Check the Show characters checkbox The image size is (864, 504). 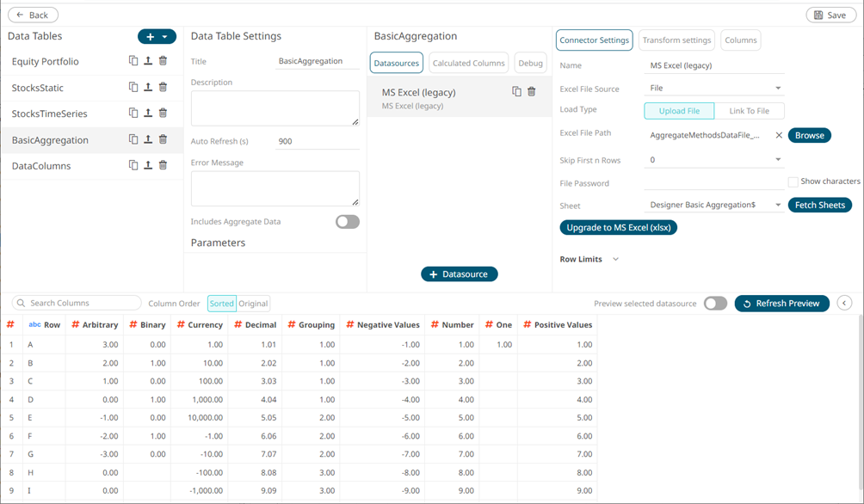click(x=793, y=181)
